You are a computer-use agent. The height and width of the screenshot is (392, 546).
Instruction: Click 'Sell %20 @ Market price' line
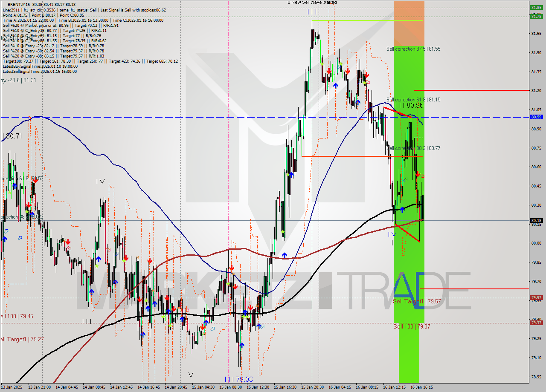(x=61, y=25)
